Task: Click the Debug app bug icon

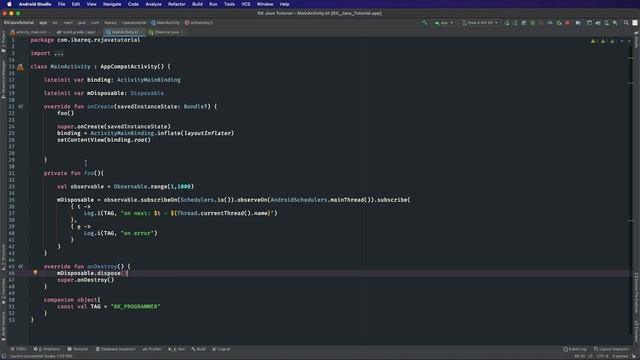Action: click(x=533, y=23)
